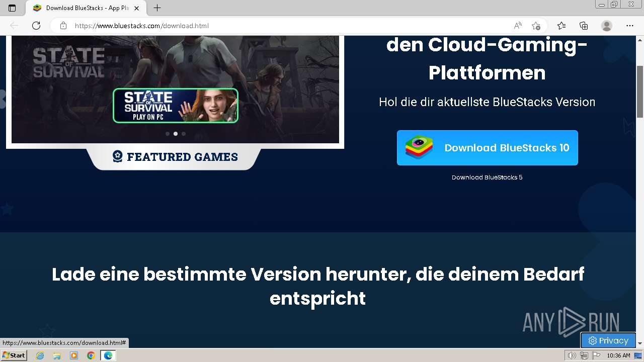Click the State of Survival game logo
This screenshot has height=362, width=644.
pos(68,62)
